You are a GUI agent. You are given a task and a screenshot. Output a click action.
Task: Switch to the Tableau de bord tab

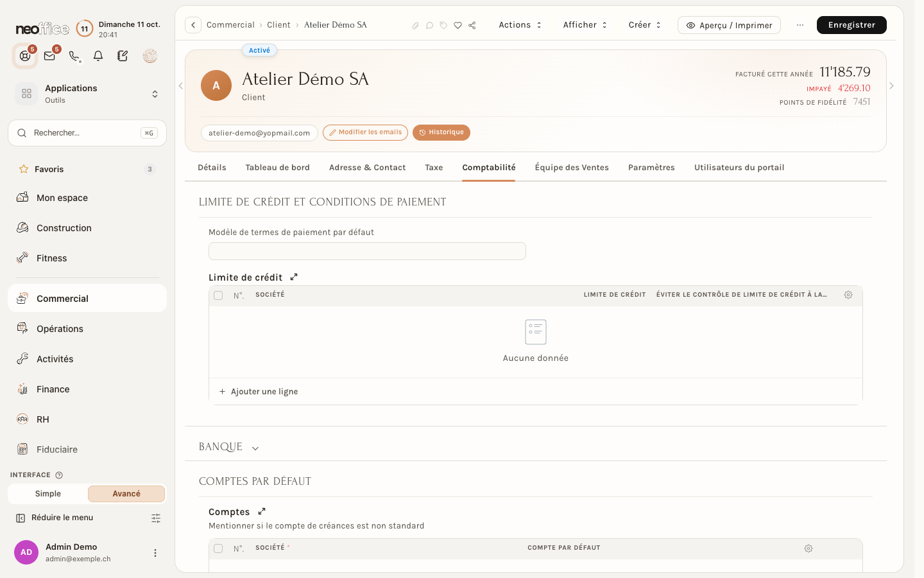(277, 168)
